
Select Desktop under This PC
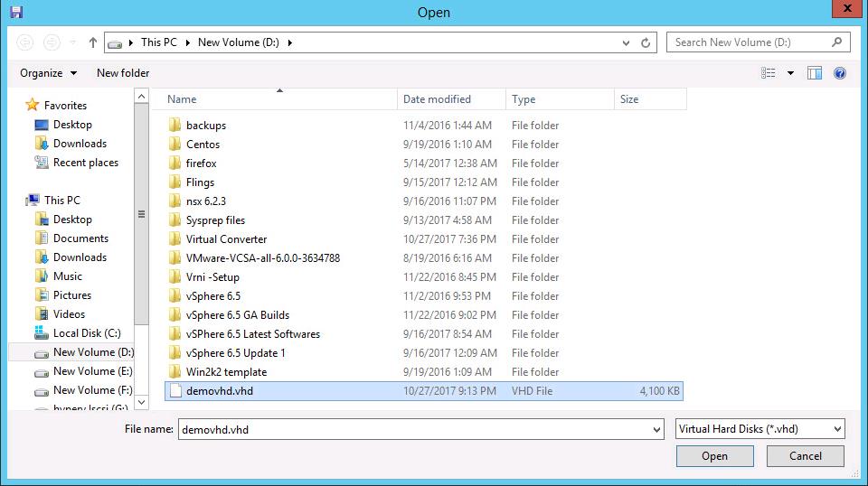point(72,220)
